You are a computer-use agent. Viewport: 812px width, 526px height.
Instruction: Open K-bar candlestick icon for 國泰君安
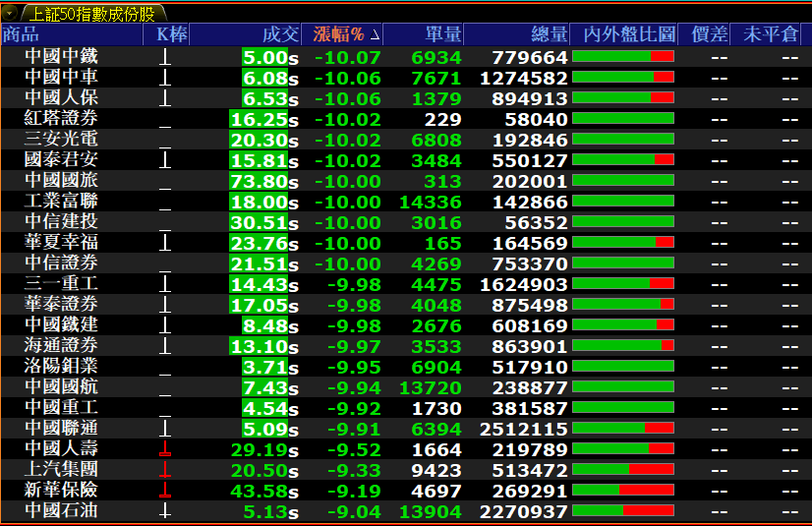click(165, 160)
